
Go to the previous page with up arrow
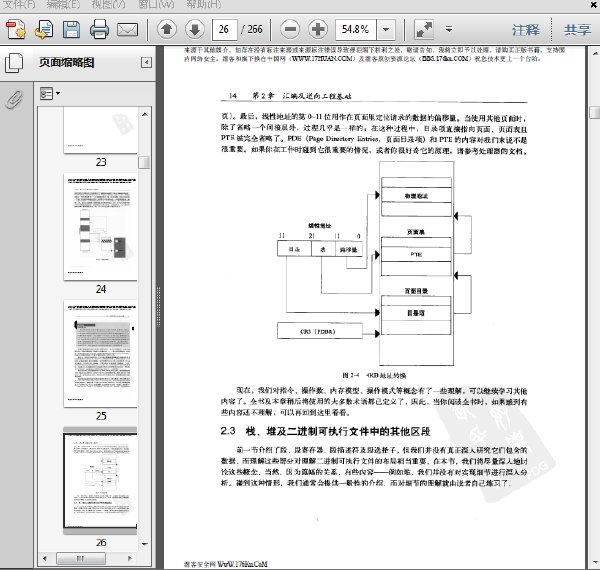(x=167, y=29)
